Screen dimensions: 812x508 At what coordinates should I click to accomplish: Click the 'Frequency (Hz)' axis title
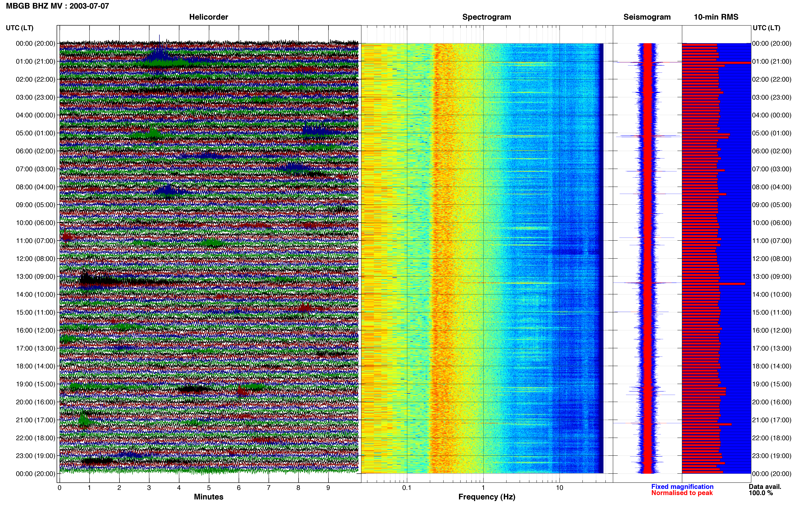coord(487,497)
